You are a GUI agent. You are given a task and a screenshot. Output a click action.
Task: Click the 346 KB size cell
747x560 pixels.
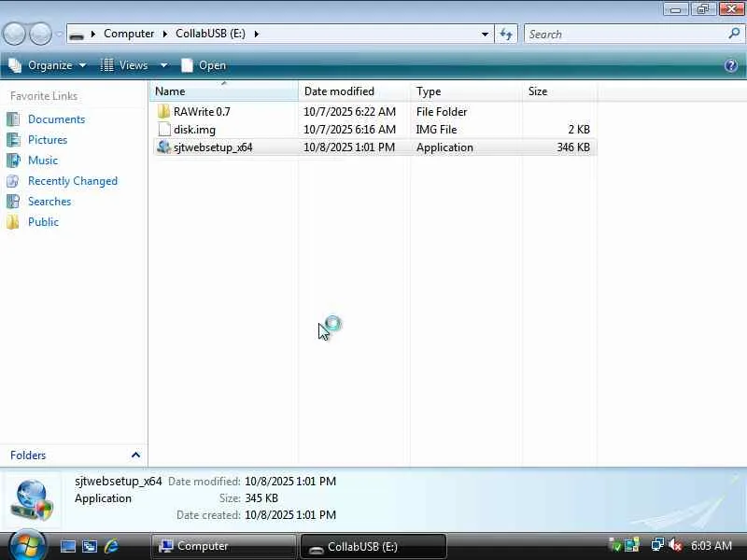tap(573, 147)
